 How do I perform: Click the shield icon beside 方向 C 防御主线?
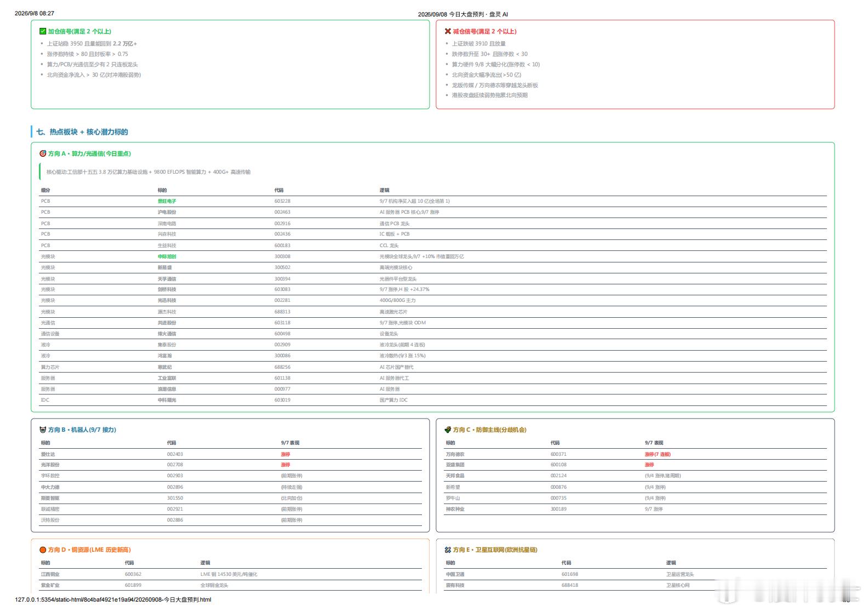pyautogui.click(x=448, y=430)
